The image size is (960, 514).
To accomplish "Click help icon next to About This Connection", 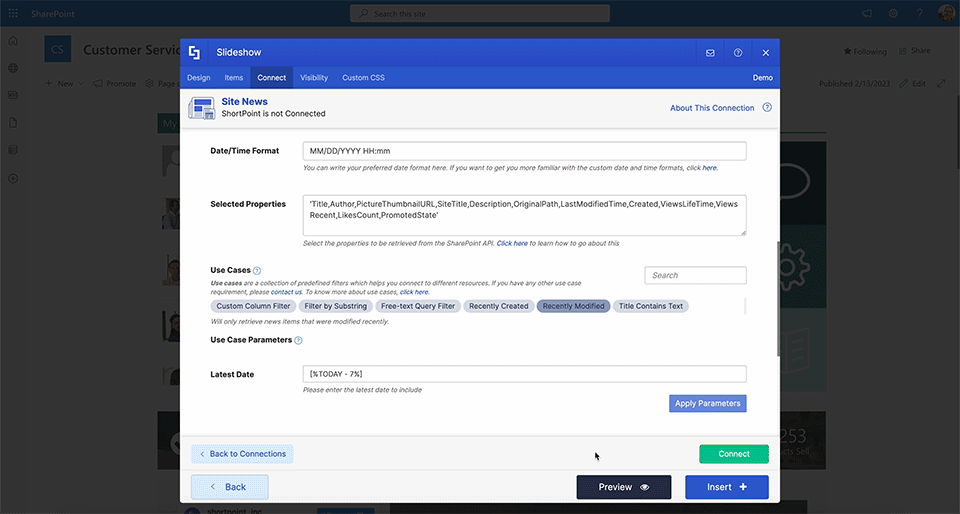I will point(767,108).
